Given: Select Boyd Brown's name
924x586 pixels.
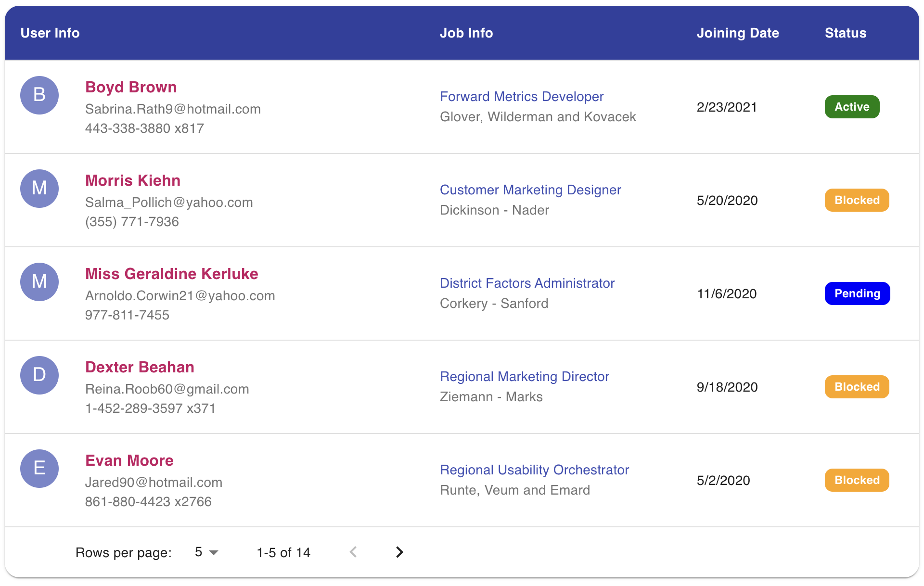Looking at the screenshot, I should coord(131,87).
